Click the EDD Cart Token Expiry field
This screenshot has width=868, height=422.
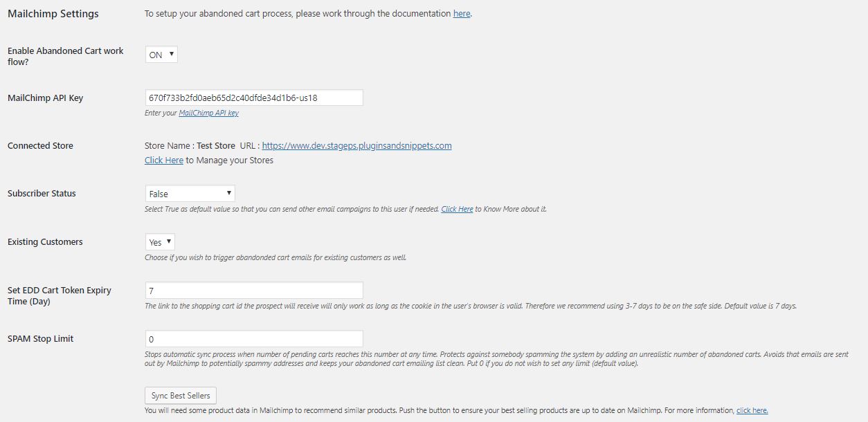pos(254,291)
